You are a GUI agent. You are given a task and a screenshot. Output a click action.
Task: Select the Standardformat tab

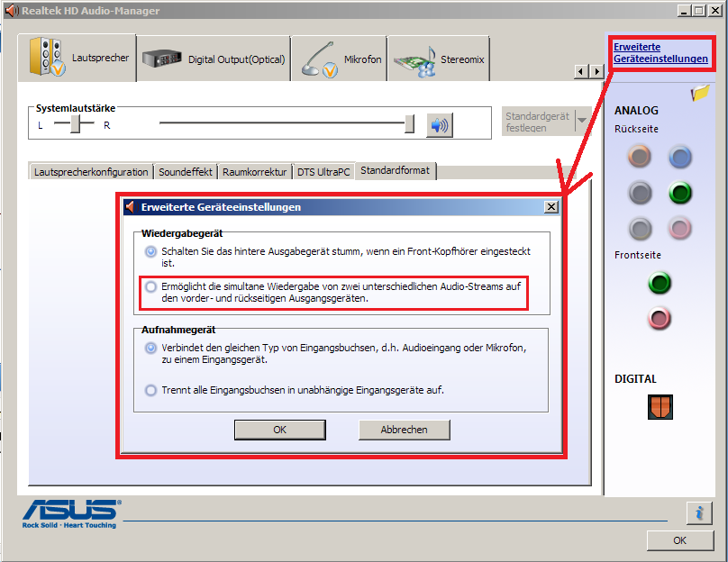point(396,171)
